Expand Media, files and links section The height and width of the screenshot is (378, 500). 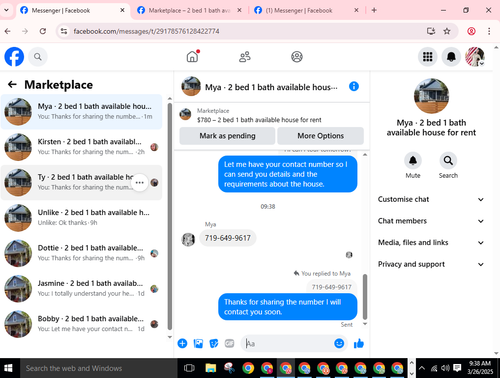431,243
